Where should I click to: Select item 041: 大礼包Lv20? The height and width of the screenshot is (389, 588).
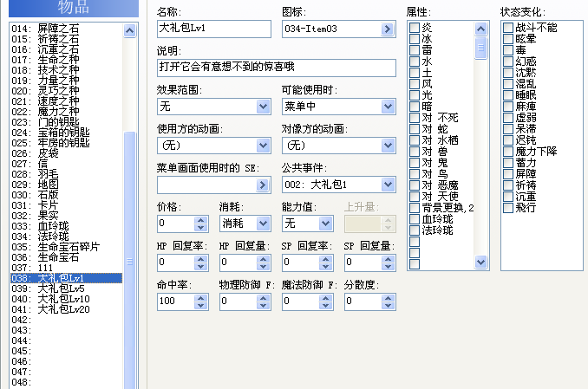(x=67, y=309)
